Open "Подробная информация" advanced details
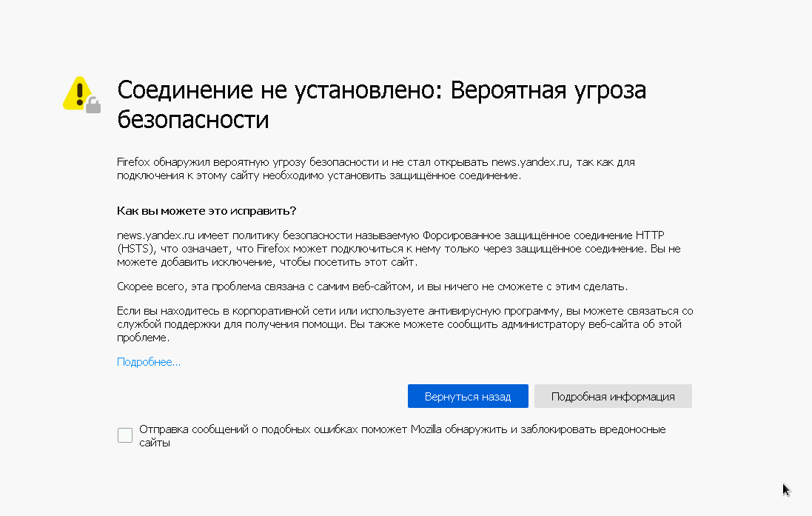The width and height of the screenshot is (812, 516). pyautogui.click(x=613, y=396)
